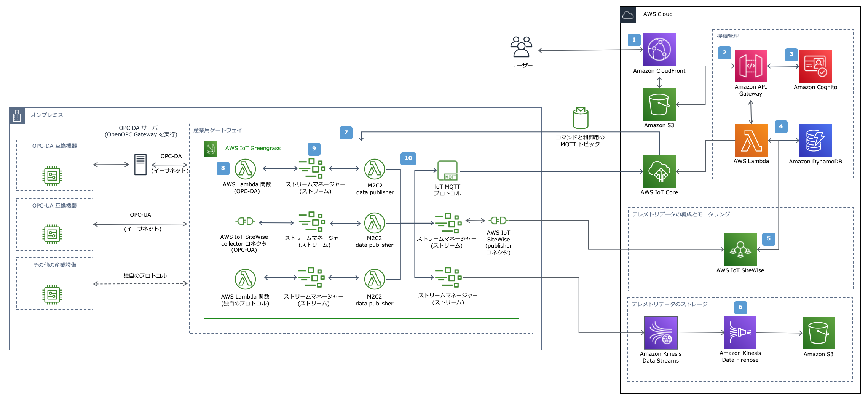Click the Amazon Cognito text label
The height and width of the screenshot is (403, 868).
(815, 87)
